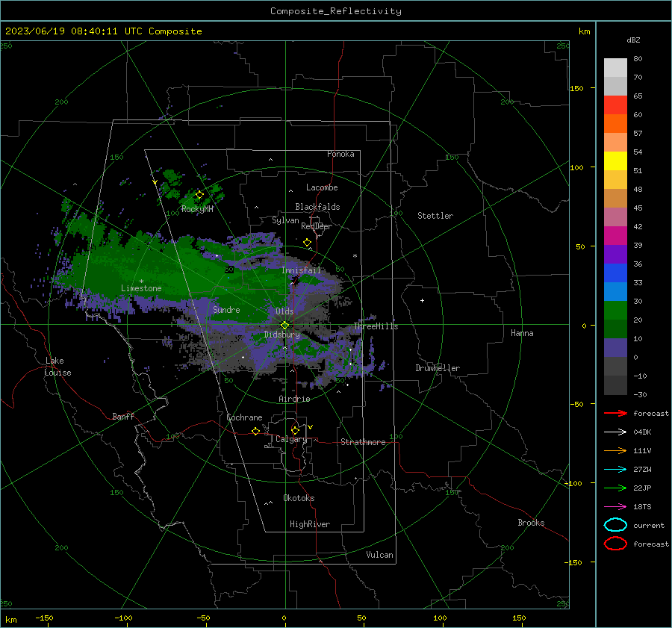Pick the green 30 dBZ color swatch
This screenshot has height=628, width=672.
pos(615,310)
